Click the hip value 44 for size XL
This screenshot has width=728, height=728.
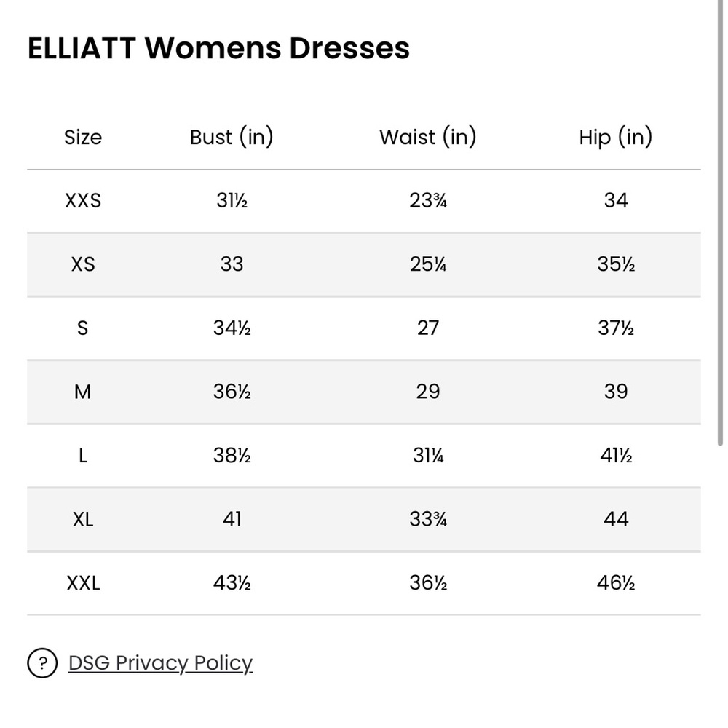(x=615, y=519)
